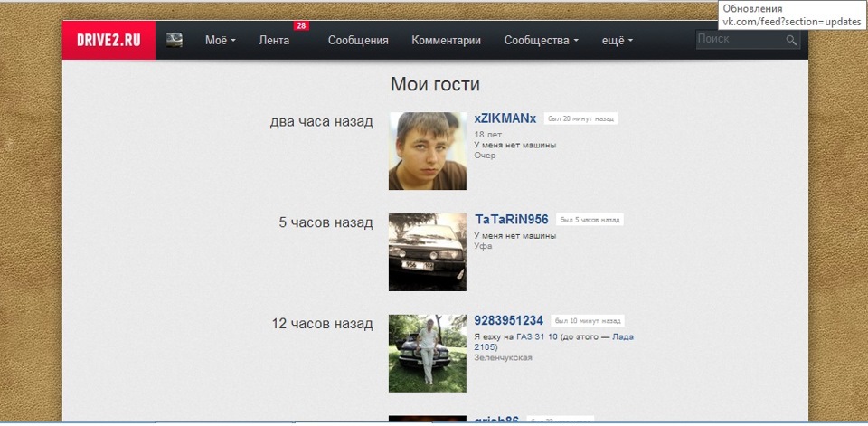
Task: Open the ГАЗ 31 10 car link
Action: (x=537, y=336)
